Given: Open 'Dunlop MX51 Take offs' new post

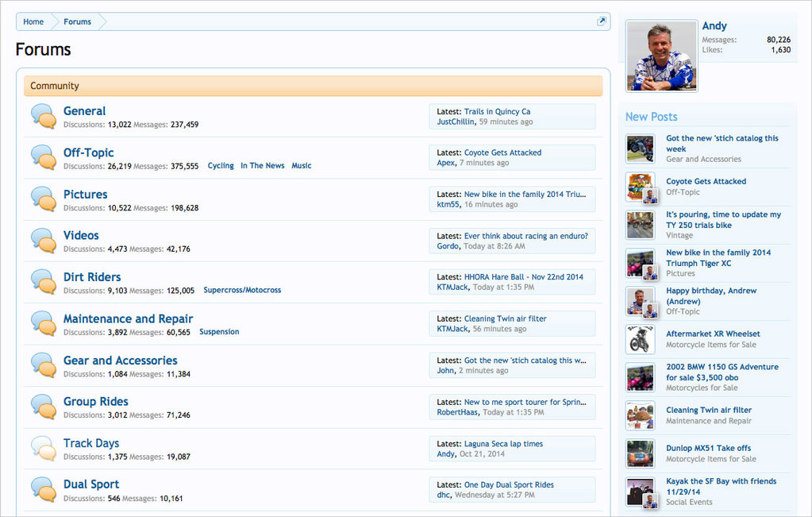Looking at the screenshot, I should click(708, 448).
